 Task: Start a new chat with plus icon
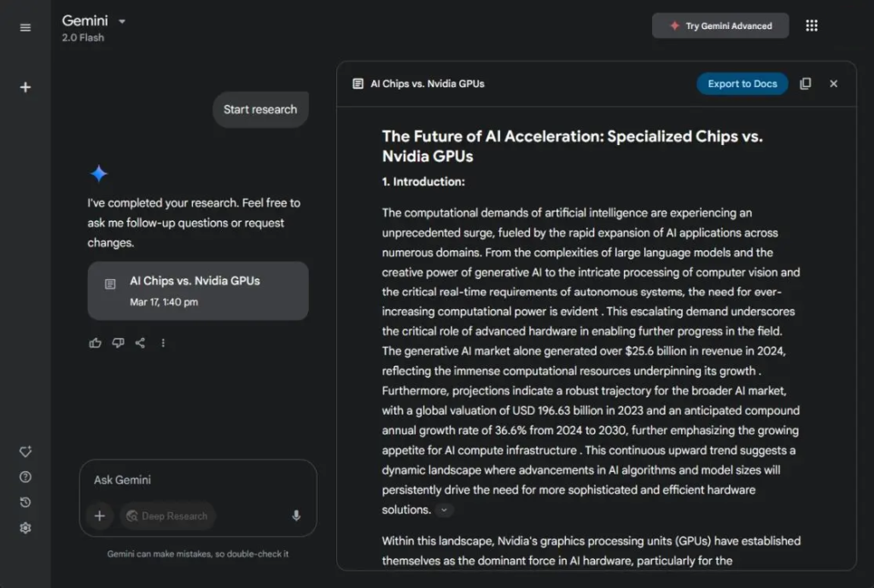click(26, 86)
